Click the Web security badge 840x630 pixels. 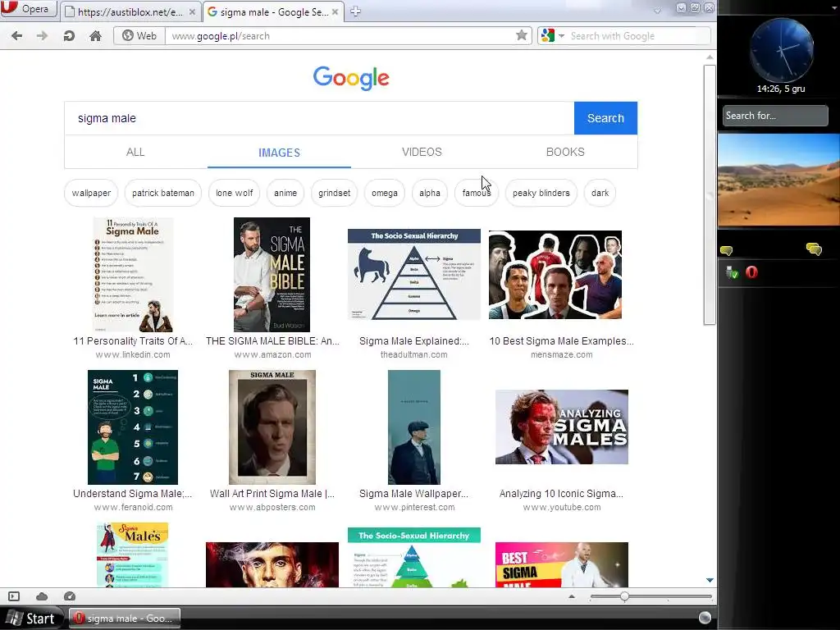[139, 36]
